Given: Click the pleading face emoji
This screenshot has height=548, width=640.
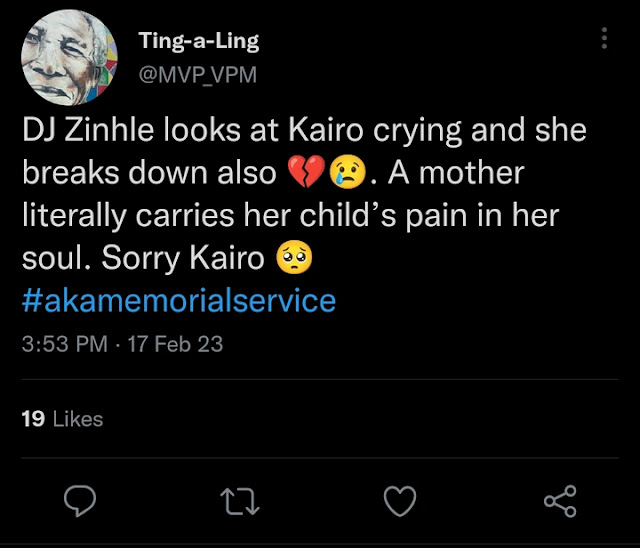Looking at the screenshot, I should (x=293, y=258).
